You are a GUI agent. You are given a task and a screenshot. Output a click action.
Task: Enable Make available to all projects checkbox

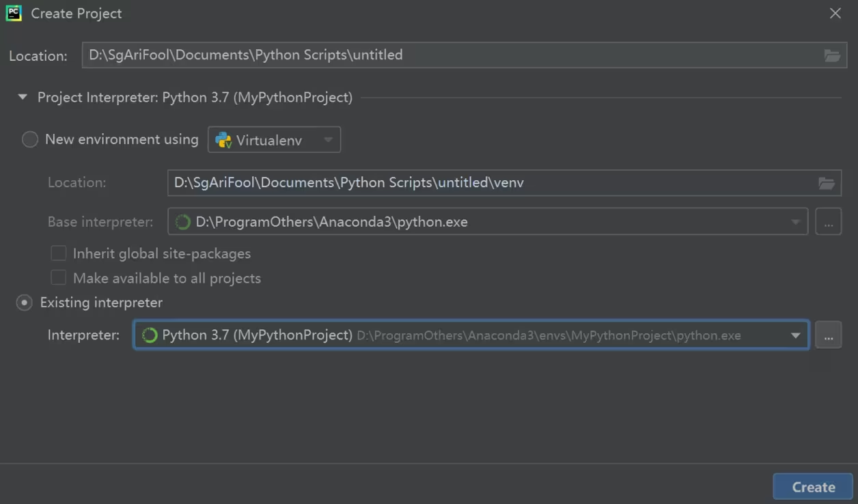[59, 278]
